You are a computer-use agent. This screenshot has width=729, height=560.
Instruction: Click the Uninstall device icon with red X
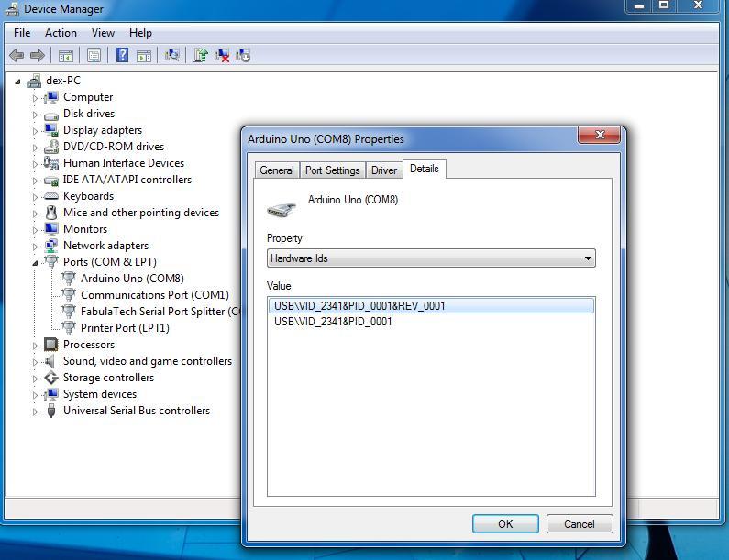coord(222,56)
